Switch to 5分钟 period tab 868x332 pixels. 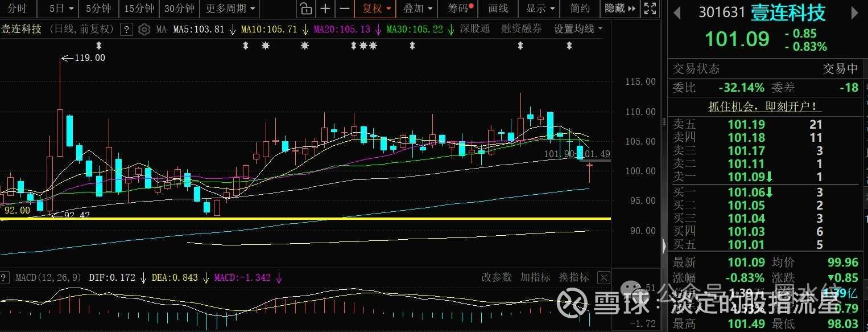(x=99, y=9)
